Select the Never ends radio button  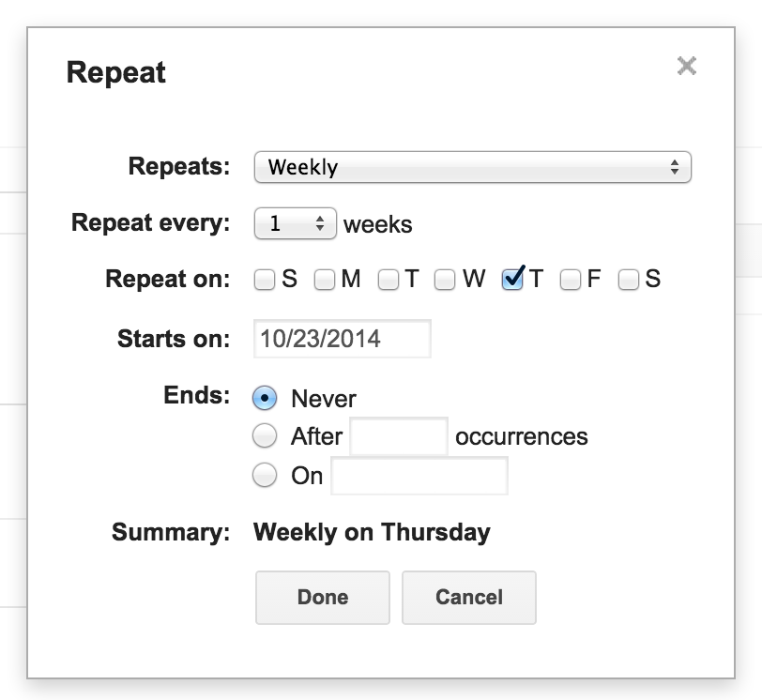(x=266, y=398)
